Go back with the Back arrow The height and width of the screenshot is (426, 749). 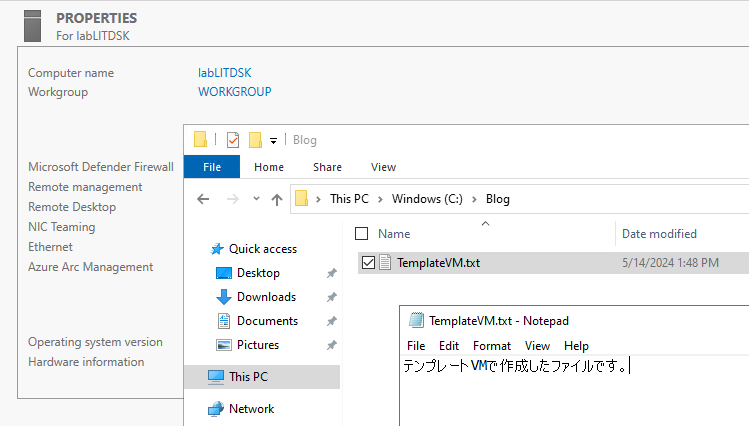click(x=203, y=199)
